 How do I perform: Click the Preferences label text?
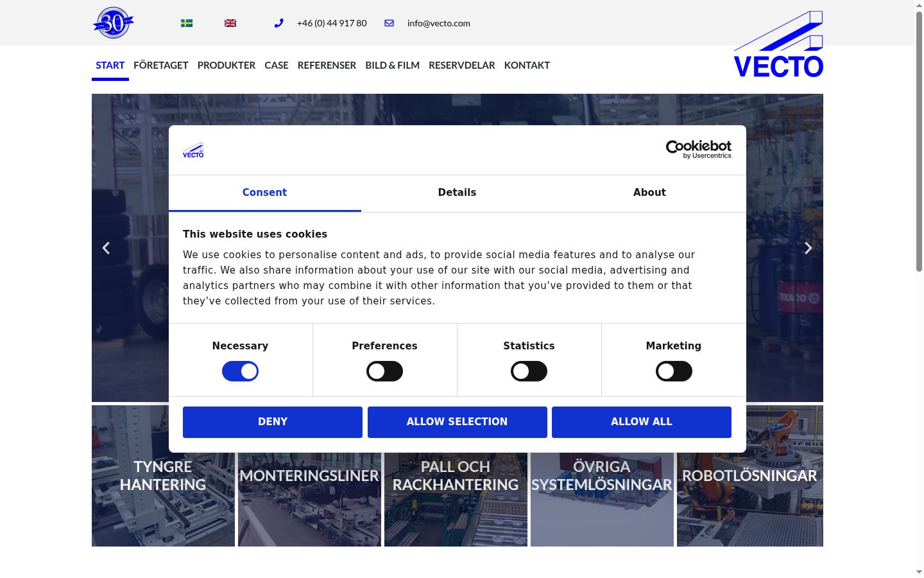click(384, 346)
